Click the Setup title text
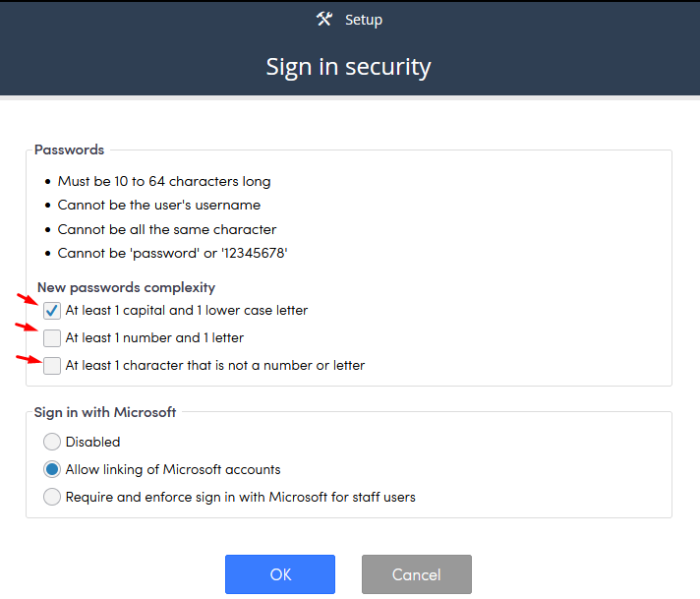Viewport: 700px width, 599px height. click(x=364, y=20)
